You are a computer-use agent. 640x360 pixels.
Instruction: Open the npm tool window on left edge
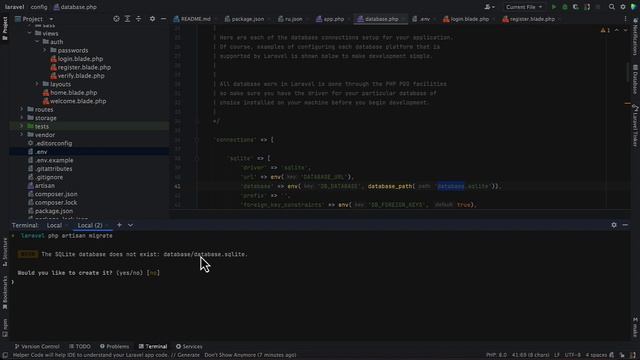[5, 328]
